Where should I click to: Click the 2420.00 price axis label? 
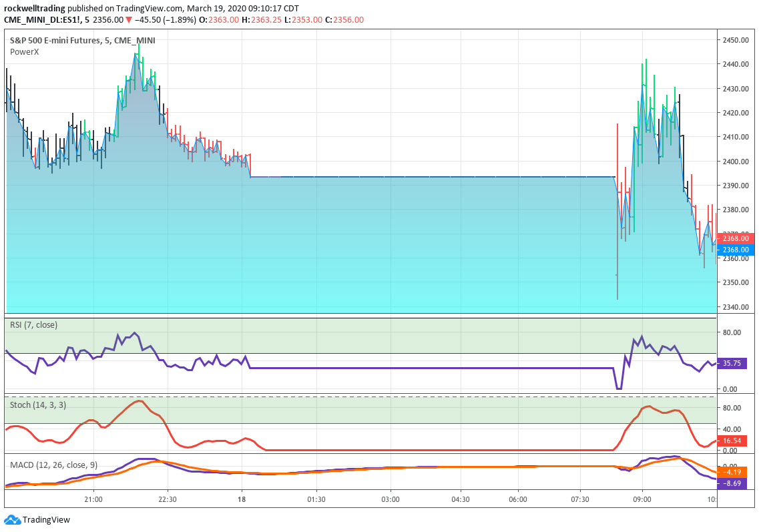point(736,113)
